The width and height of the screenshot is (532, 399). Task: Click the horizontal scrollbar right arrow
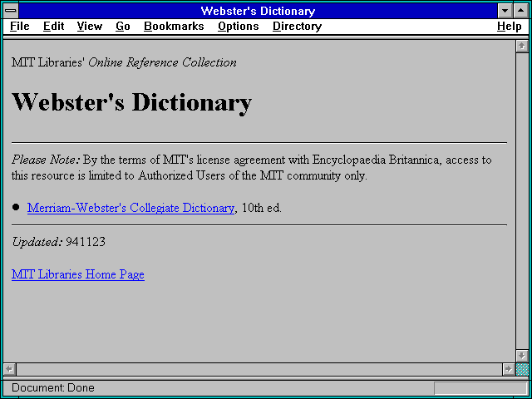tap(508, 369)
